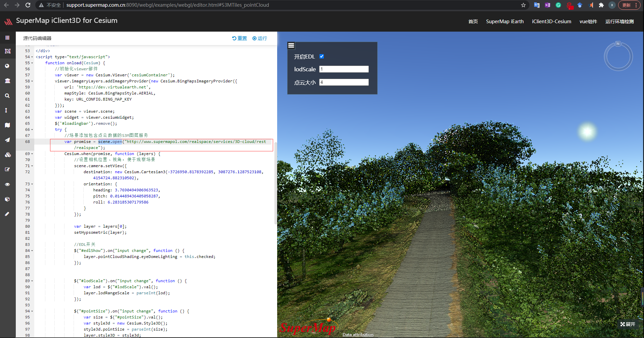The height and width of the screenshot is (338, 644).
Task: Click the three-bars icon atop the left sidebar
Action: [x=7, y=38]
